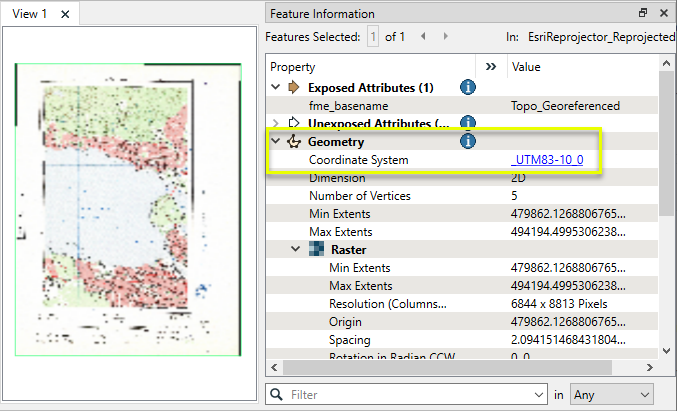Go to the previous selected feature
Screen dimensions: 677x411
423,37
